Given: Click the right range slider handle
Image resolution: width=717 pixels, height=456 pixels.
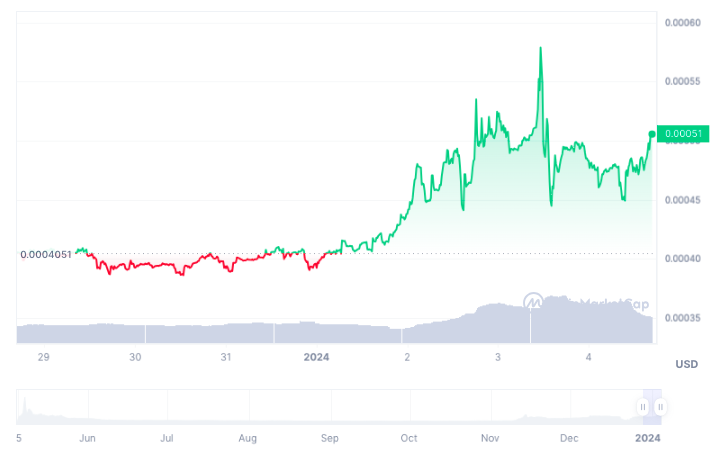Looking at the screenshot, I should pos(660,407).
